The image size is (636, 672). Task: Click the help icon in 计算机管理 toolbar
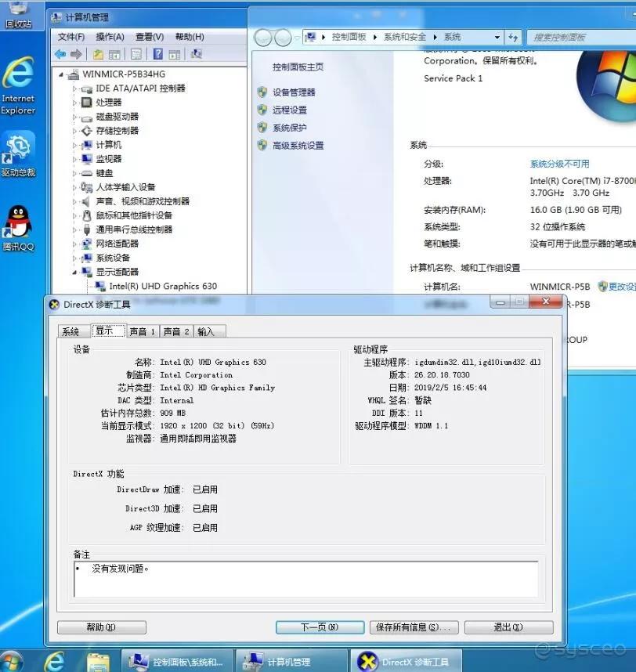point(160,53)
